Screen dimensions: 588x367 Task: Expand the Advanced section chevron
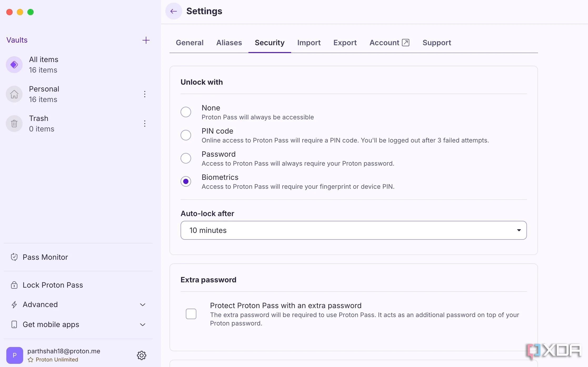143,305
